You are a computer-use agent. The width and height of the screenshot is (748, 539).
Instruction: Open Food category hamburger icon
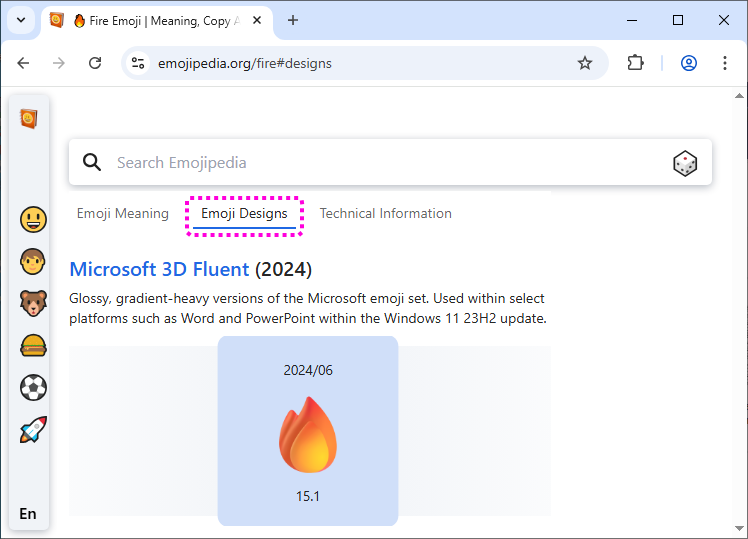33,345
